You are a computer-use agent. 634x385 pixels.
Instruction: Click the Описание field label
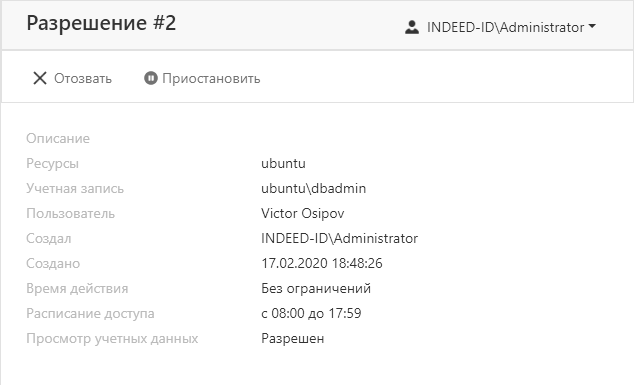pos(58,139)
